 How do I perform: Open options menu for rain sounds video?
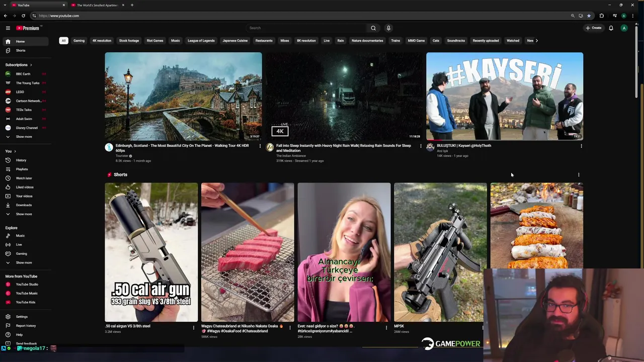[x=421, y=146]
